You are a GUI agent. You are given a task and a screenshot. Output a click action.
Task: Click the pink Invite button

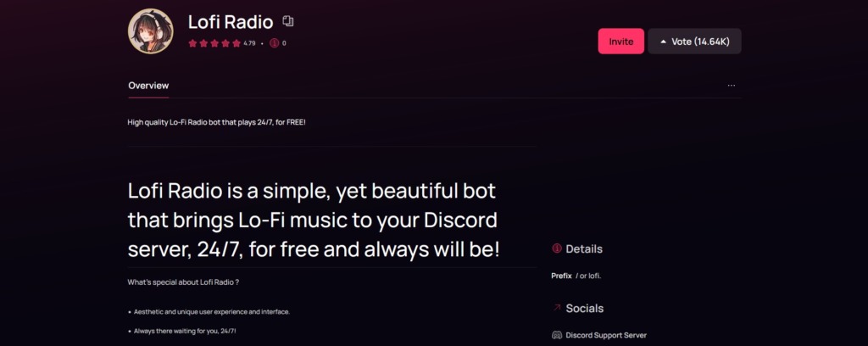point(621,41)
